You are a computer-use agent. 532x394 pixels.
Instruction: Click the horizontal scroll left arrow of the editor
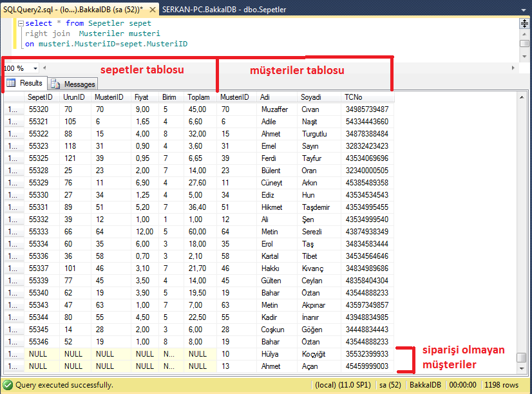(44, 68)
